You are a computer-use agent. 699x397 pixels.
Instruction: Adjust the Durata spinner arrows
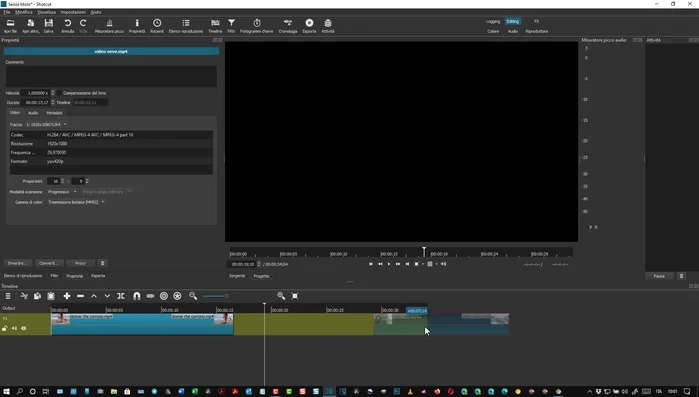coord(53,102)
